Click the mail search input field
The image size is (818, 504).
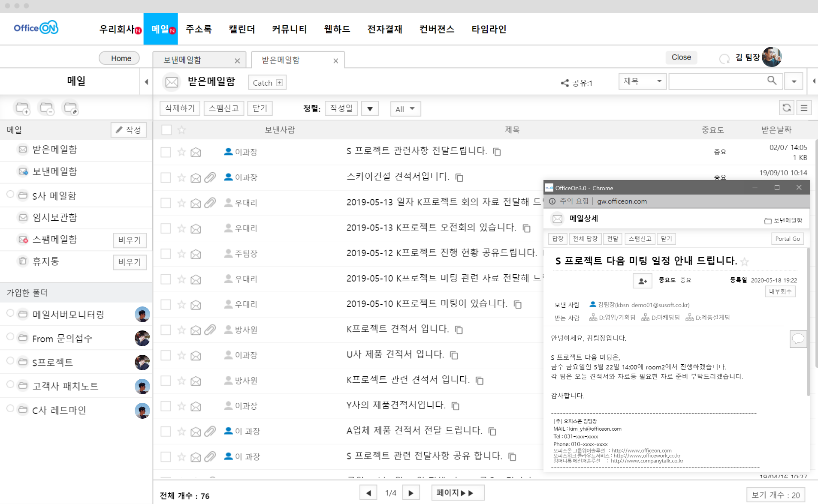(716, 81)
